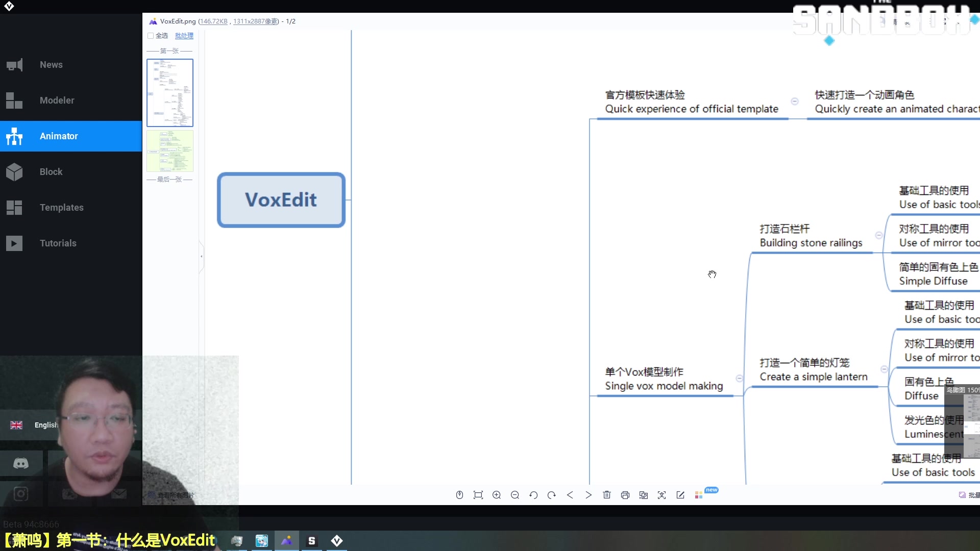
Task: Zoom out using the magnifier minus icon
Action: click(515, 495)
